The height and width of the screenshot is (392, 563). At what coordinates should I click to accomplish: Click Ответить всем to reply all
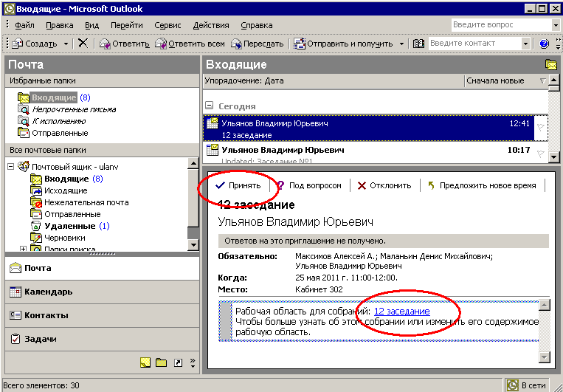pyautogui.click(x=190, y=44)
